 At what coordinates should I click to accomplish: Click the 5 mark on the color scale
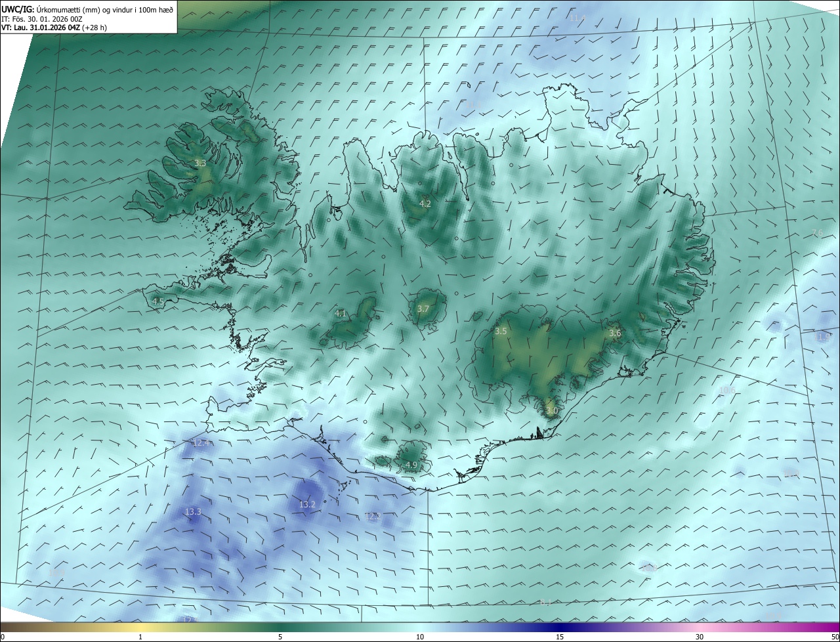click(280, 637)
